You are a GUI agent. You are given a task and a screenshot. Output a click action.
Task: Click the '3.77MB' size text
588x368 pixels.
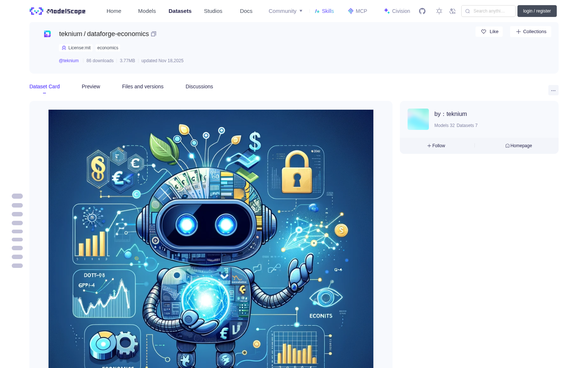[x=128, y=61]
